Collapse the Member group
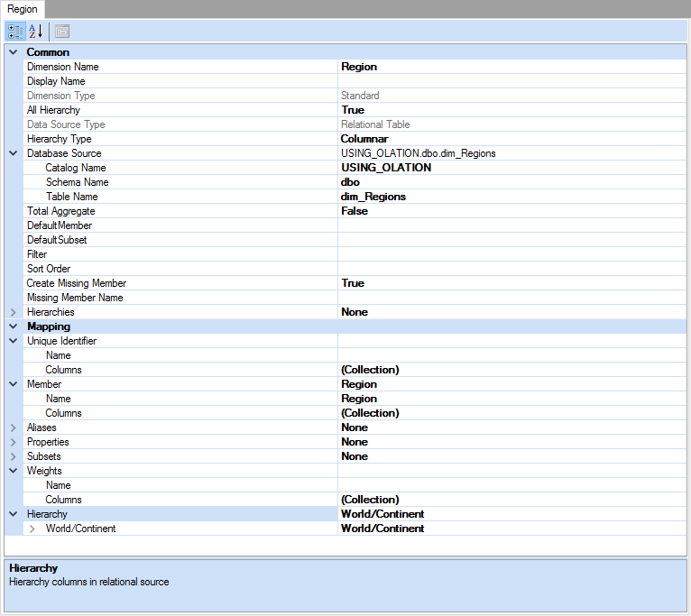 click(x=14, y=384)
